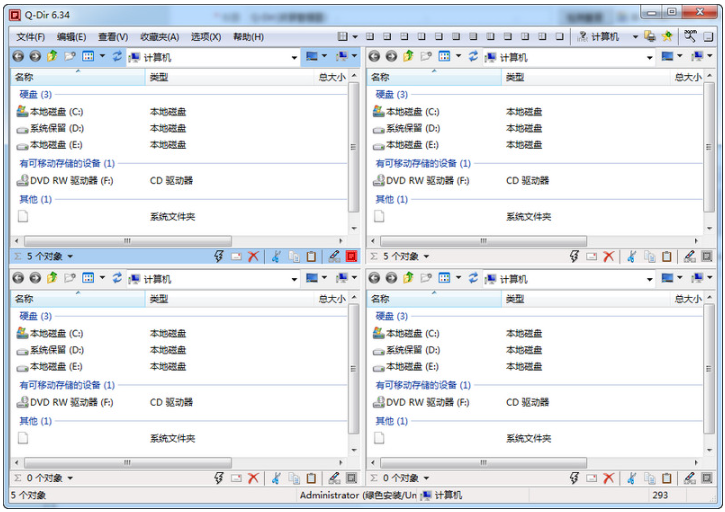Open the 编辑(E) menu
Screen dimensions: 725x512
(x=71, y=37)
